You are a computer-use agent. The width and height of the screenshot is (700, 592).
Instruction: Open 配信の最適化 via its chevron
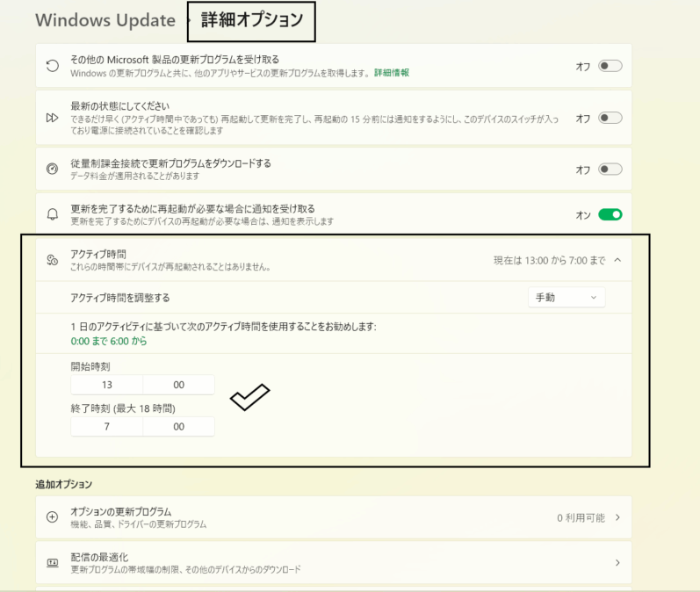click(x=617, y=562)
